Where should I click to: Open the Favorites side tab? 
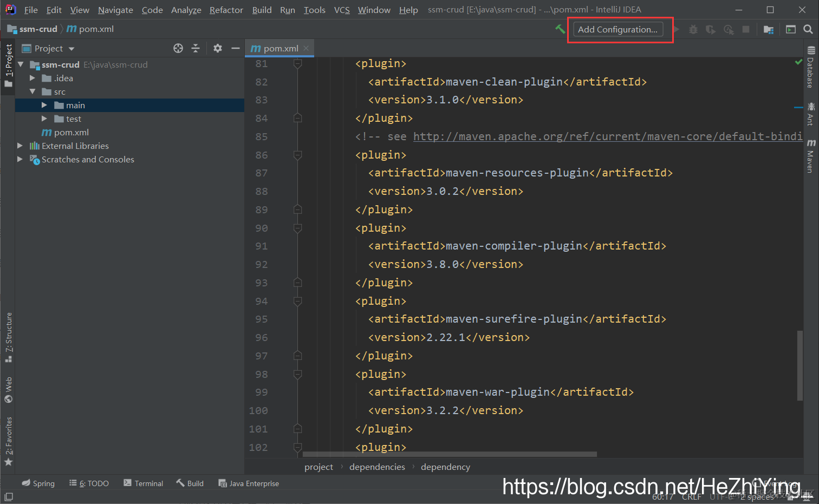point(8,441)
